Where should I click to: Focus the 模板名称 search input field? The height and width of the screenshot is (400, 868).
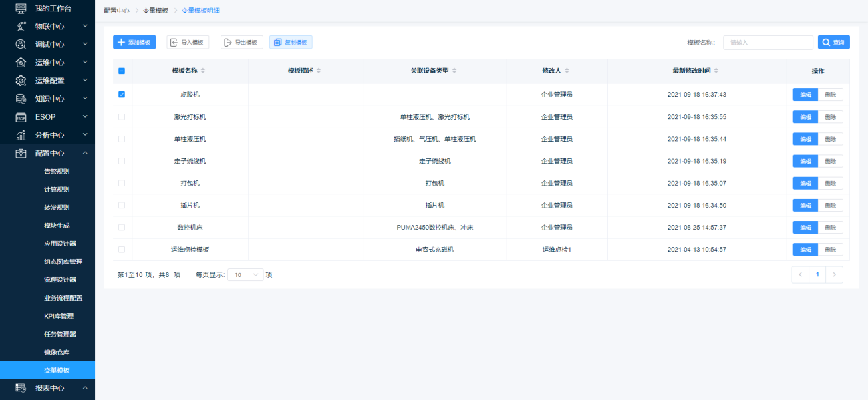click(x=768, y=43)
